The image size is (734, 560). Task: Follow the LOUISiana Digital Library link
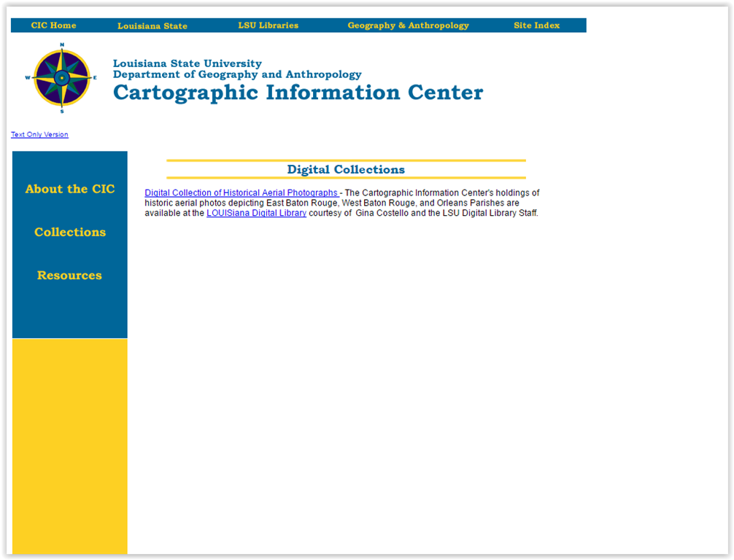click(257, 213)
